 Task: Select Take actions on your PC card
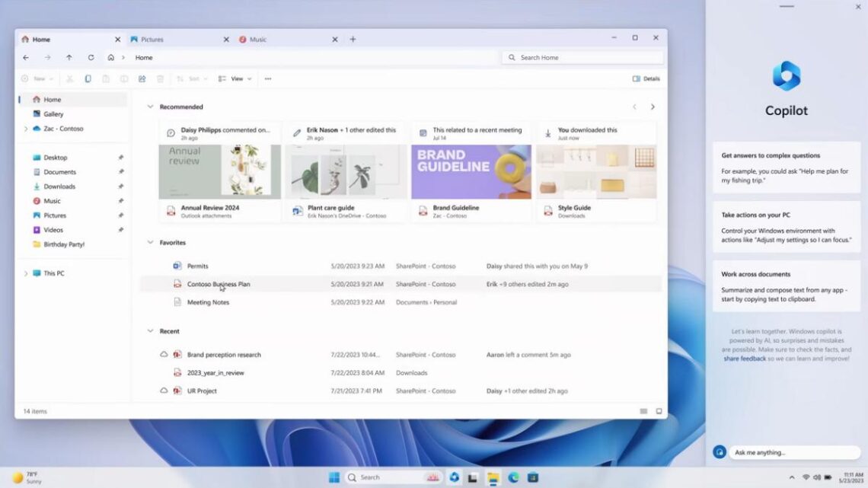coord(786,227)
